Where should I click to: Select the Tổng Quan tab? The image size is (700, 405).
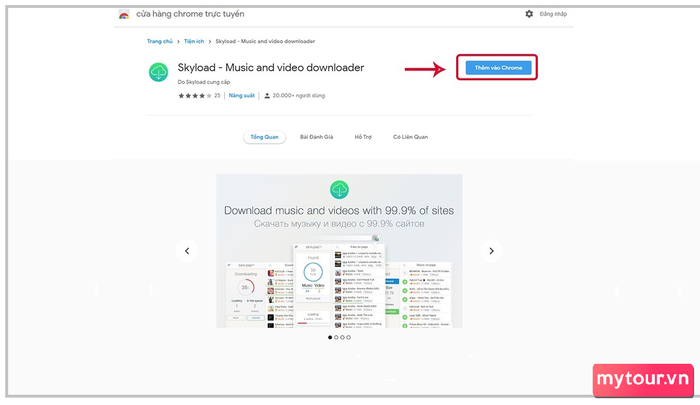(x=264, y=137)
